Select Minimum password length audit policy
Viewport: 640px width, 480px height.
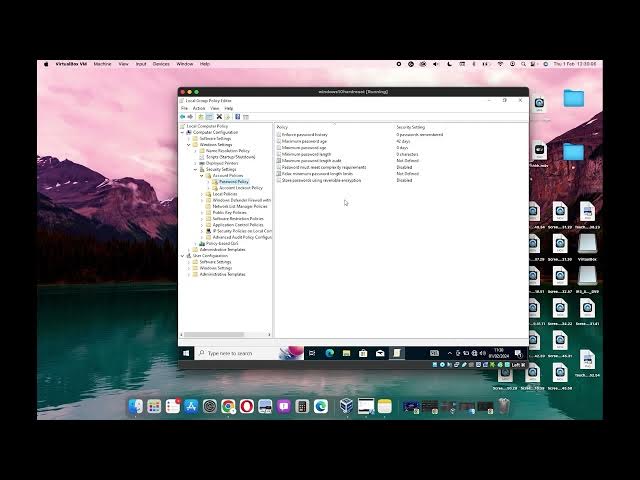(x=311, y=161)
